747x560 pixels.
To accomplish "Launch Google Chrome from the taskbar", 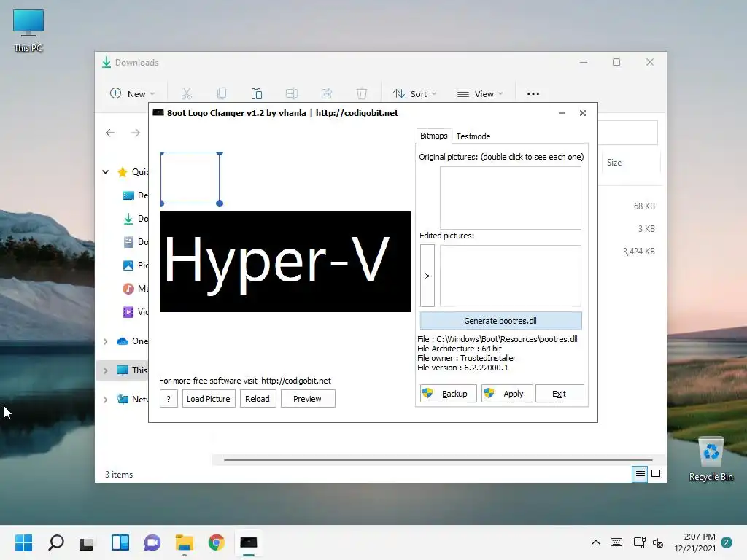I will click(x=216, y=542).
